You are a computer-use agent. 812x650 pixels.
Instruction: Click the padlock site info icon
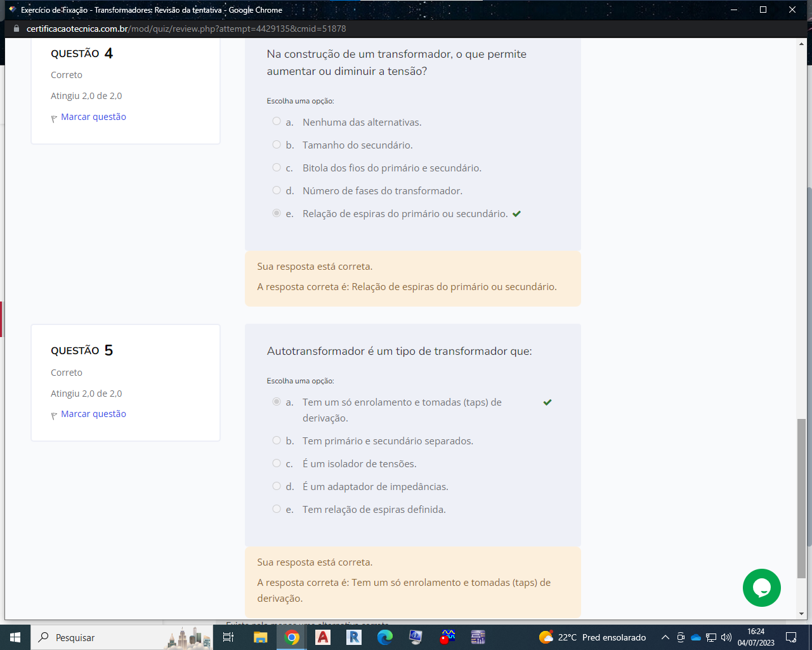click(16, 29)
